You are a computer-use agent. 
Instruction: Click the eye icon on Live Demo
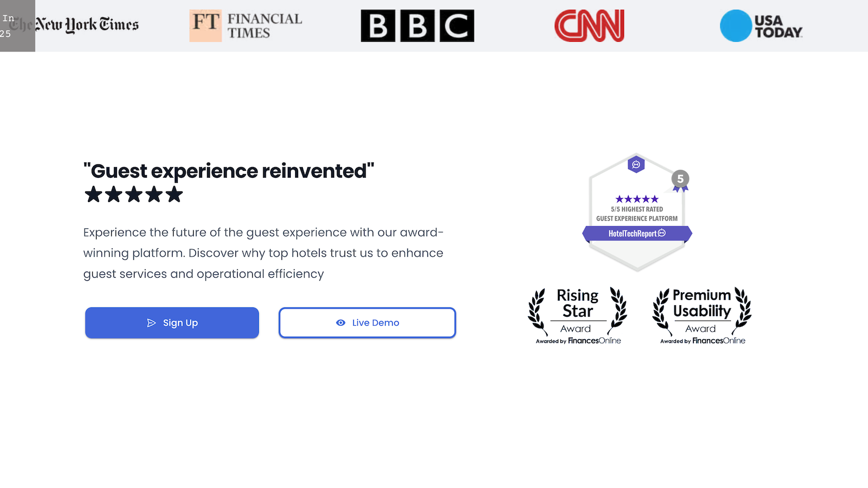click(x=341, y=323)
